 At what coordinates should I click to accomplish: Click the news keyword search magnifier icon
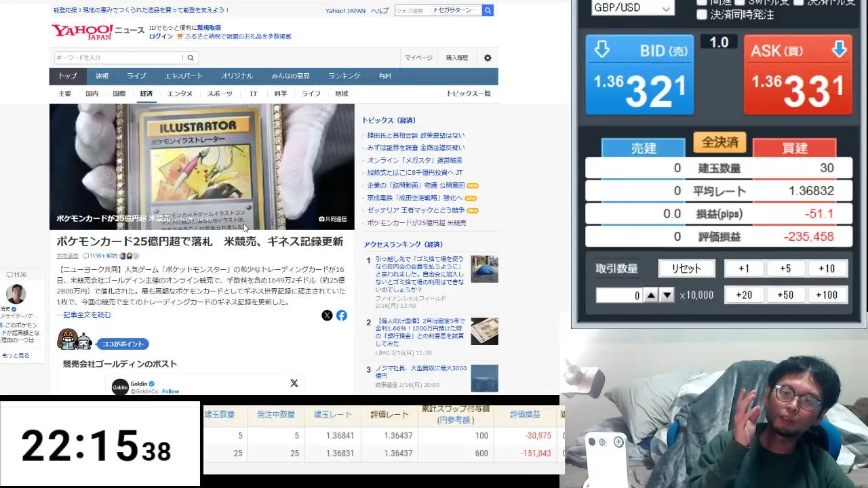[191, 58]
